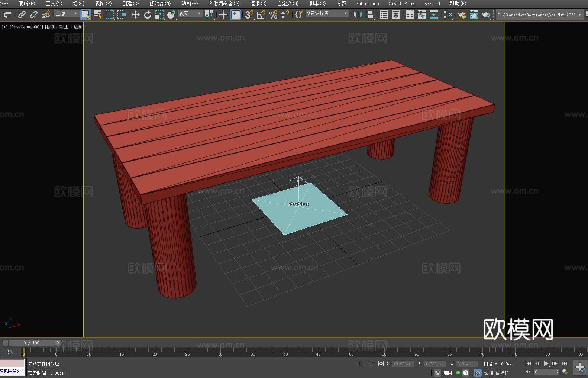Go to the end frame
Image resolution: width=588 pixels, height=378 pixels.
pyautogui.click(x=565, y=364)
